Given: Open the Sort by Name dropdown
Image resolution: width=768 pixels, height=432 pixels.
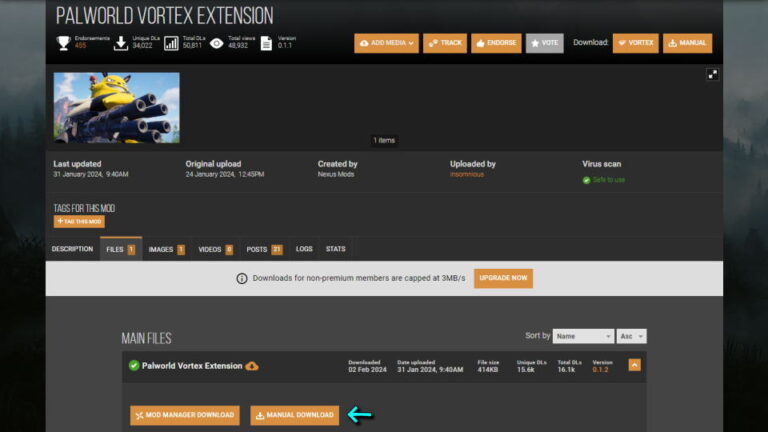Looking at the screenshot, I should point(582,336).
